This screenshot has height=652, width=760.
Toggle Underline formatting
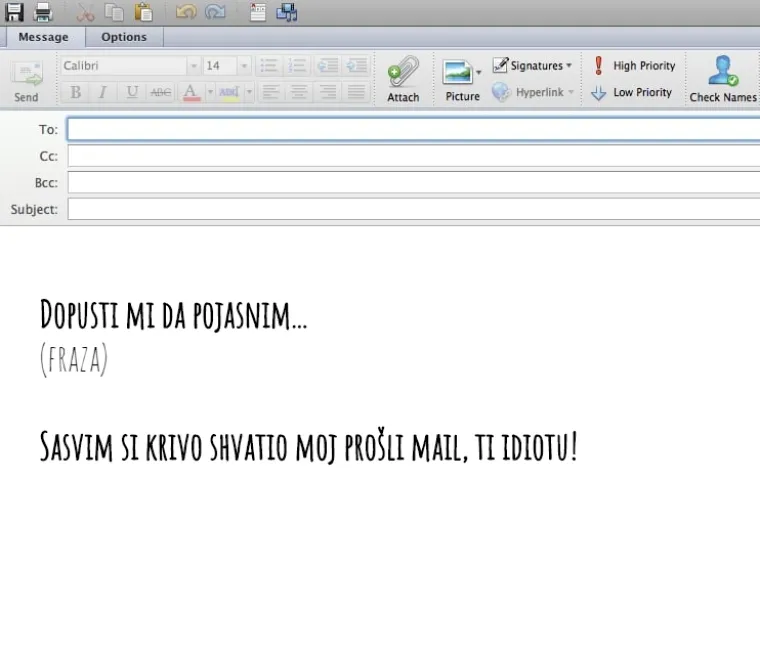click(131, 92)
